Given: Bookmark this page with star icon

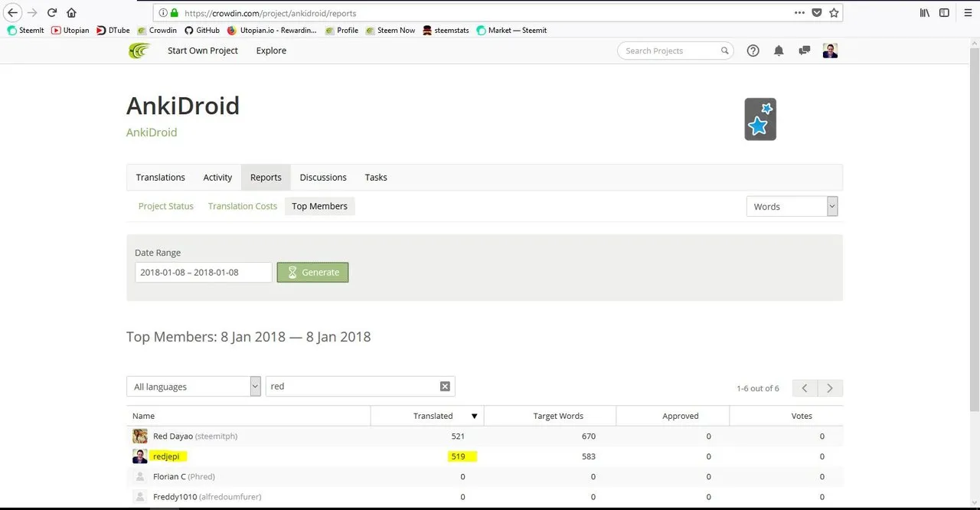Looking at the screenshot, I should pyautogui.click(x=834, y=13).
